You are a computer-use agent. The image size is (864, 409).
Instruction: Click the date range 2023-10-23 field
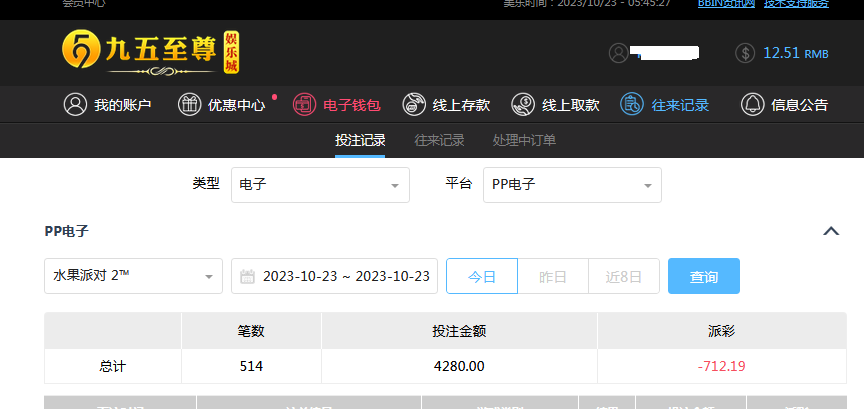point(334,276)
